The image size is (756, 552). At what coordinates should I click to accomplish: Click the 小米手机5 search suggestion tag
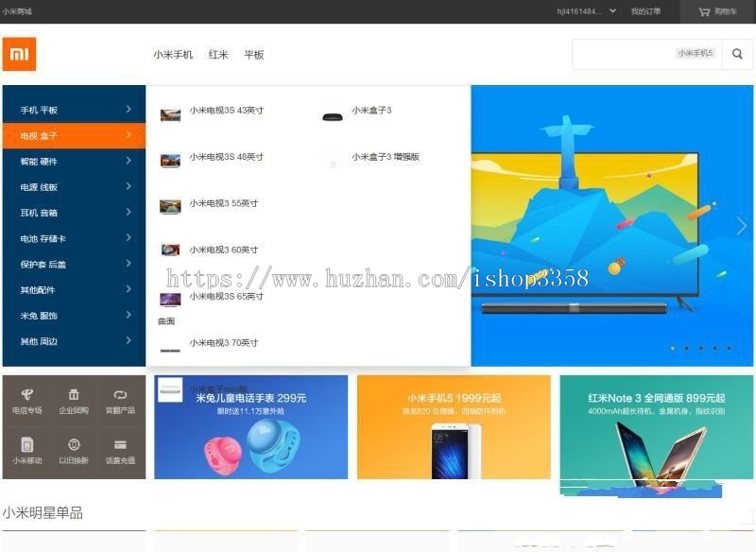696,53
